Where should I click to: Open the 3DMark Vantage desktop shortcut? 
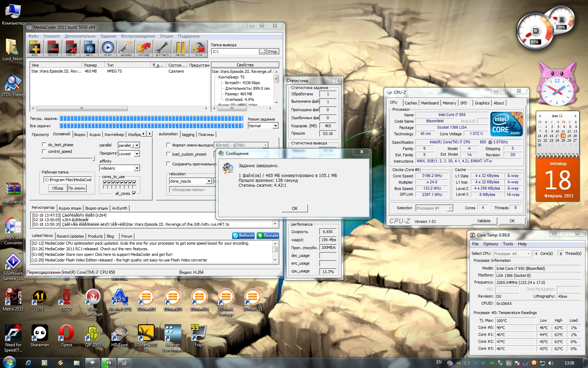(x=226, y=302)
